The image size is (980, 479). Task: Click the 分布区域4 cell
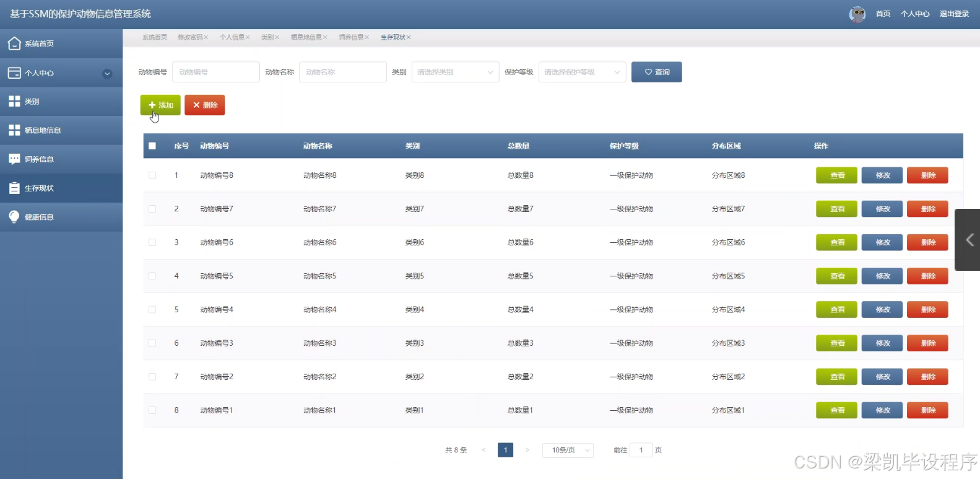[728, 309]
